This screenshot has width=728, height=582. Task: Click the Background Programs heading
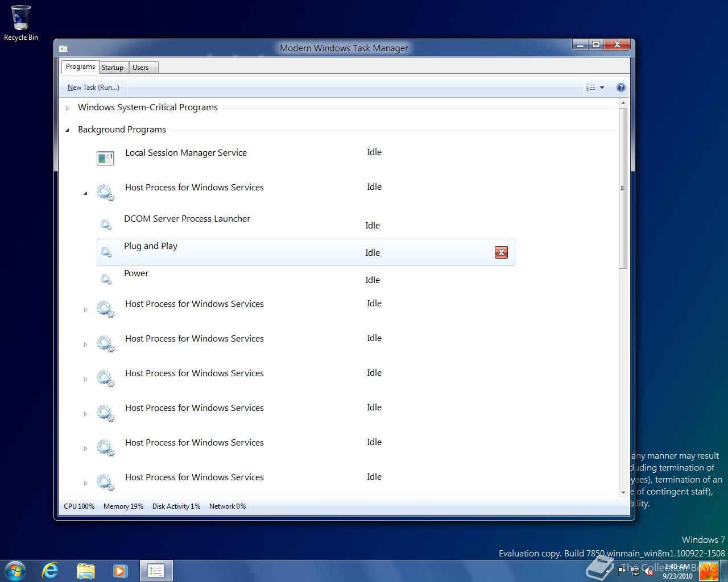tap(122, 130)
